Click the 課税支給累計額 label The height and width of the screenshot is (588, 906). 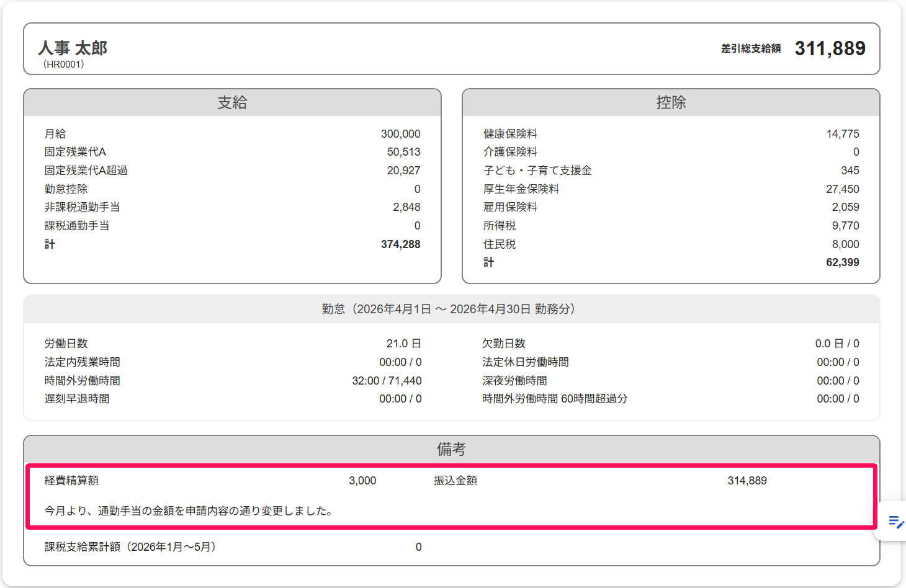[x=132, y=546]
